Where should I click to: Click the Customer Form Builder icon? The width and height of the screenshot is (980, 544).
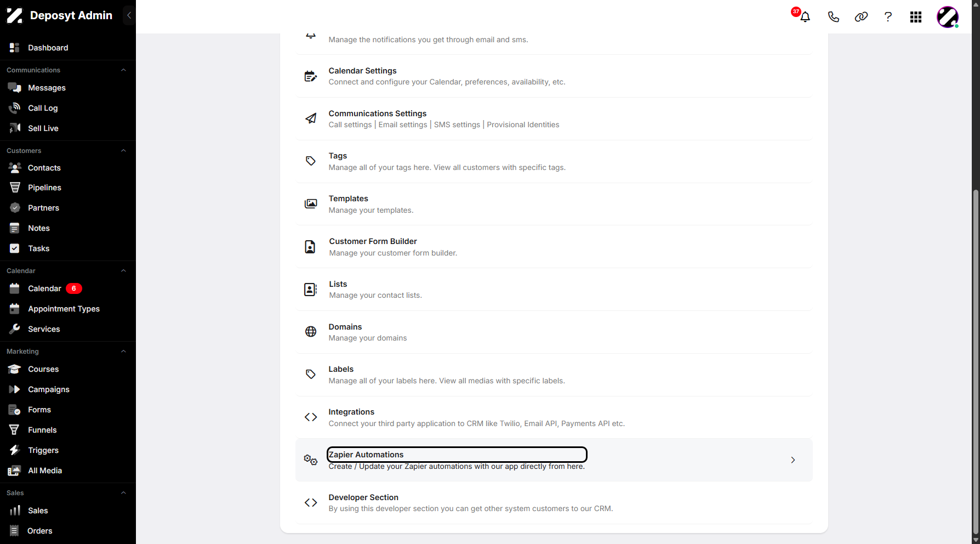coord(310,247)
